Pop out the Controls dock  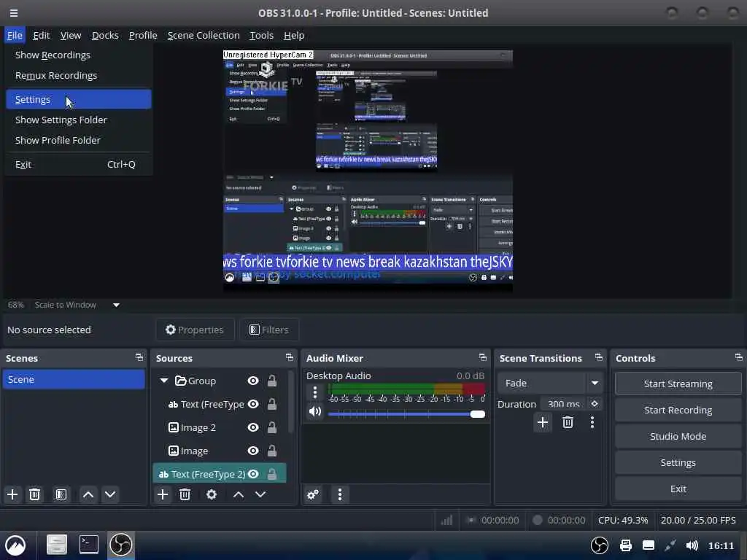(738, 357)
